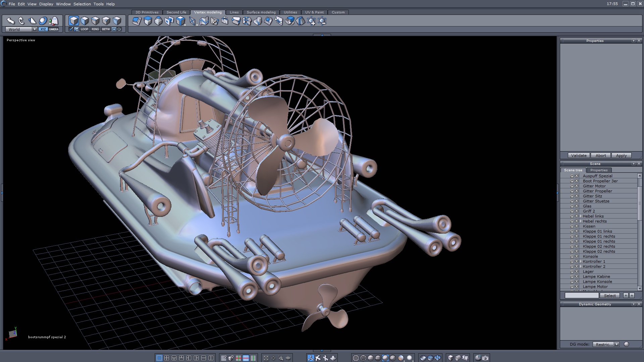The height and width of the screenshot is (362, 644).
Task: Click the zoom region magnifier icon
Action: (281, 358)
